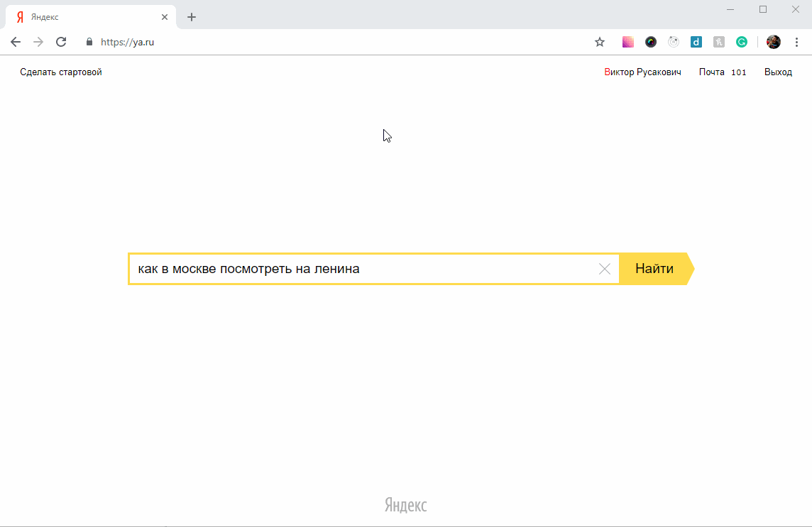Open the Chrome three-dot menu
Screen dimensions: 812x527
(796, 42)
